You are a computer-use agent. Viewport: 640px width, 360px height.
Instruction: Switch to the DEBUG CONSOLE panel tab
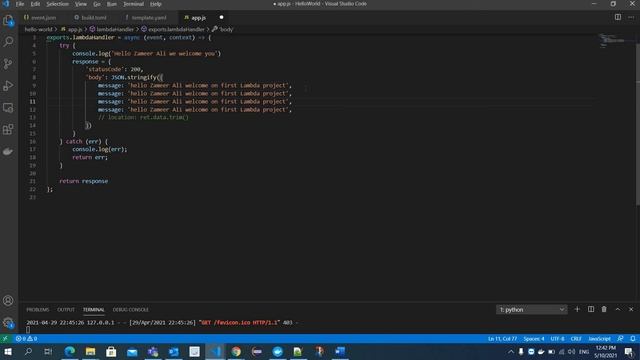click(131, 310)
